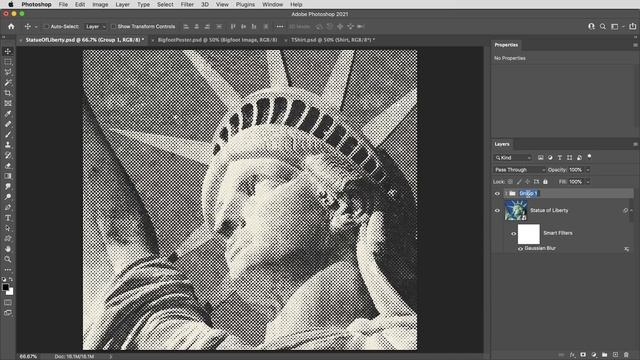Create new adjustment layer icon
The width and height of the screenshot is (640, 360).
coord(594,355)
